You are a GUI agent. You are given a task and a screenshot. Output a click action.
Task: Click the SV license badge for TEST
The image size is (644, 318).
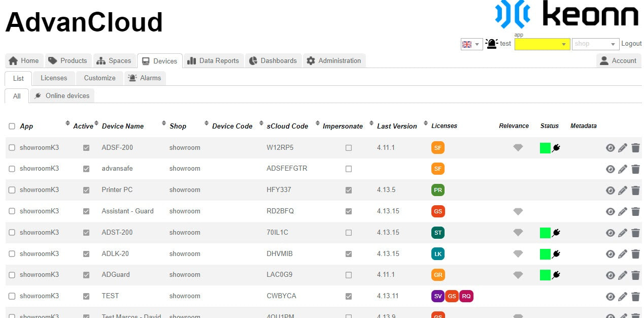(438, 296)
